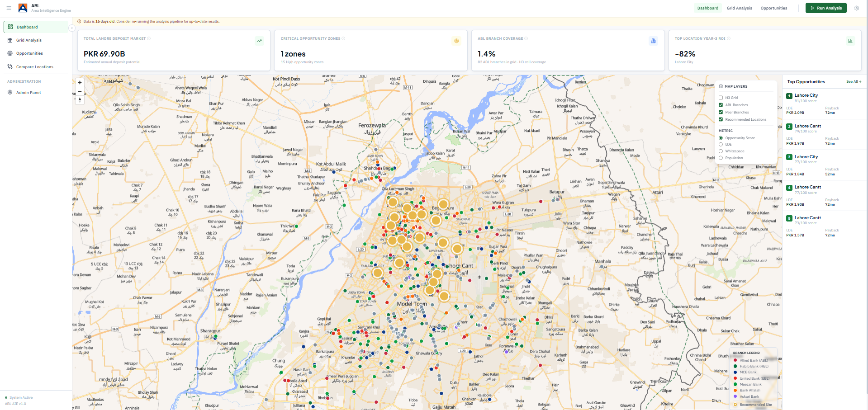Uncheck the ABL Branches layer
This screenshot has height=410, width=868.
(x=721, y=105)
